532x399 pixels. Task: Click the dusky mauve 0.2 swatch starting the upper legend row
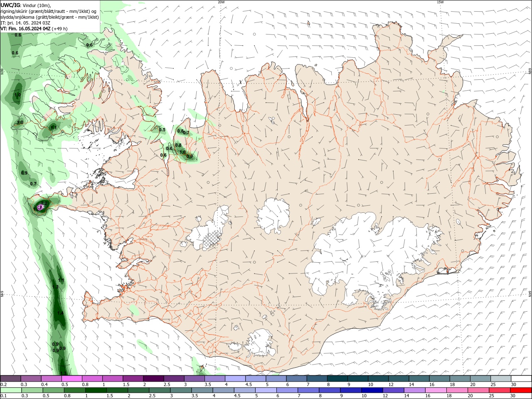tap(10, 379)
